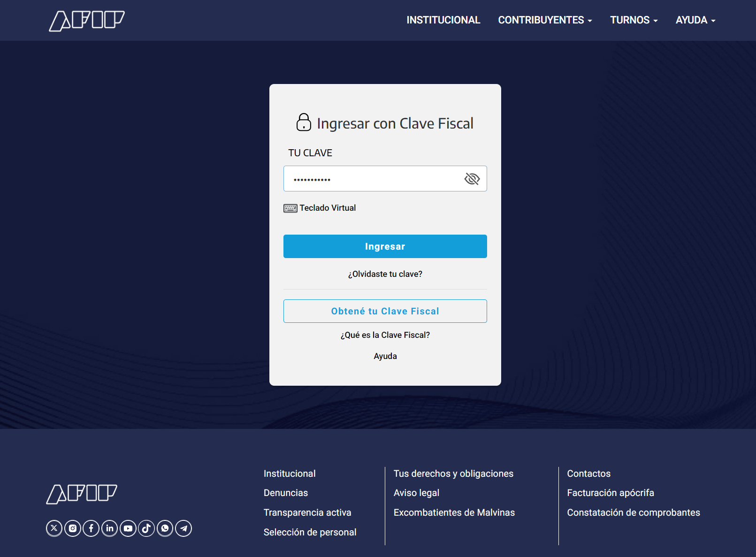The width and height of the screenshot is (756, 557).
Task: Open Excombatientes de Malvinas link
Action: [x=454, y=512]
